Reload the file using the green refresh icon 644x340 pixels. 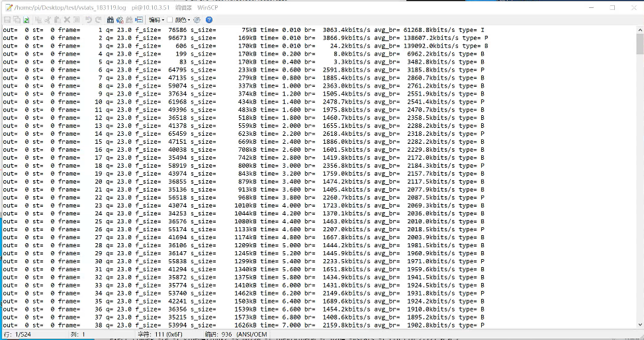[x=26, y=20]
